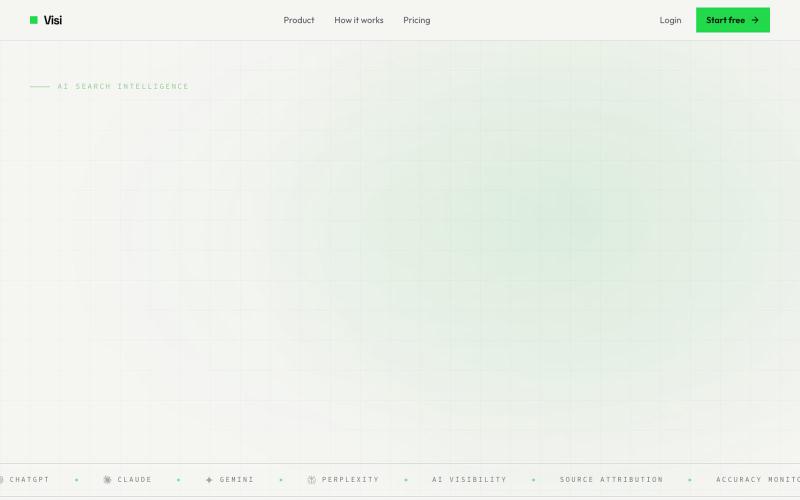This screenshot has height=500, width=800.
Task: Click the PERPLEXITY ticker text
Action: click(x=351, y=480)
